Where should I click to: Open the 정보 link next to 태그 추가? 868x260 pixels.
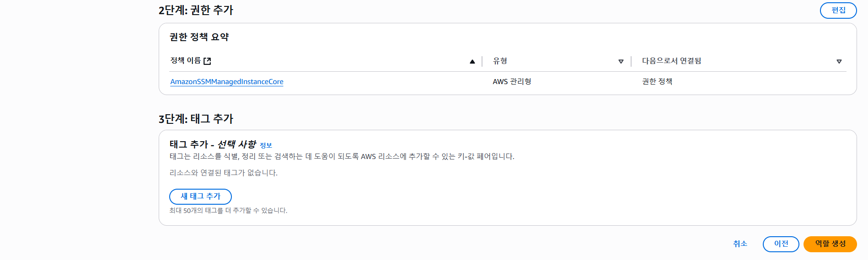(266, 145)
